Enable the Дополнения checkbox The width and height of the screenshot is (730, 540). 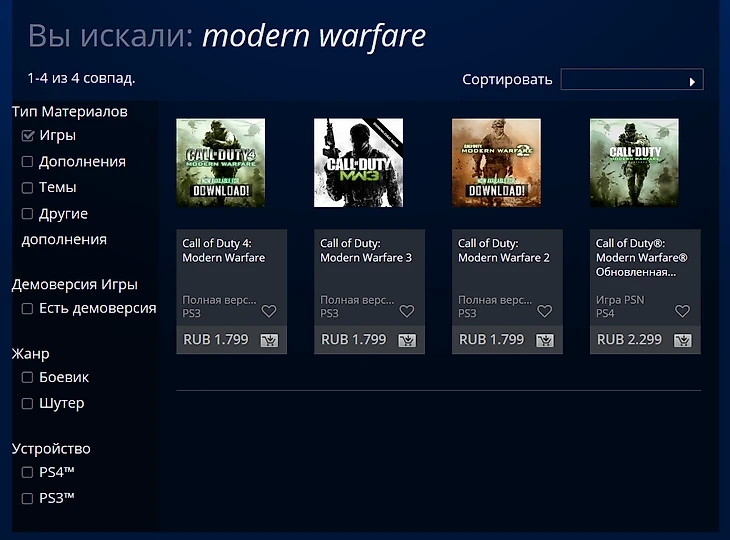[x=27, y=162]
